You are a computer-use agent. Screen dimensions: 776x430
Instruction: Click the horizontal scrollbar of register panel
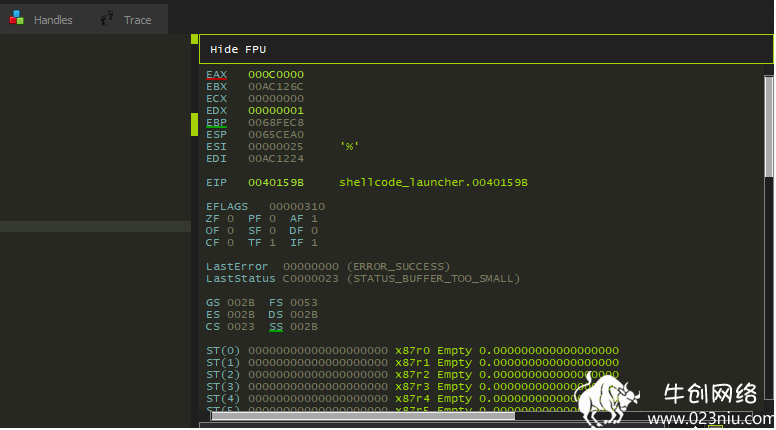[363, 416]
